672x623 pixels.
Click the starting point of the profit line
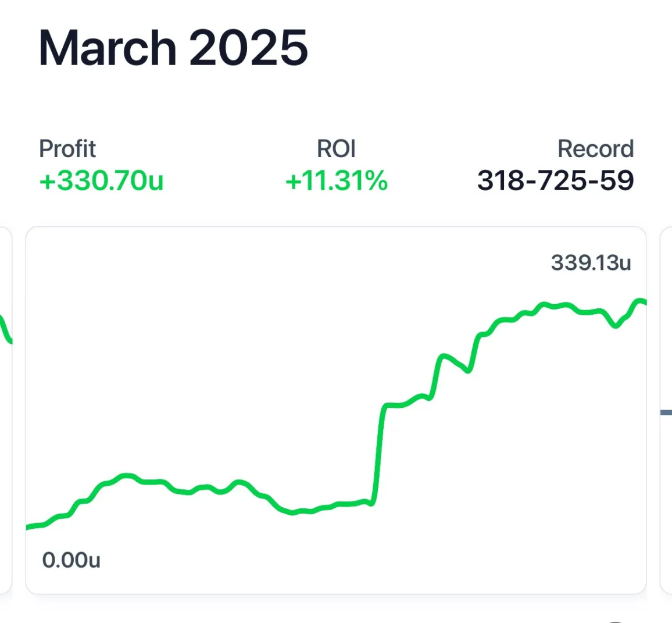tap(28, 528)
